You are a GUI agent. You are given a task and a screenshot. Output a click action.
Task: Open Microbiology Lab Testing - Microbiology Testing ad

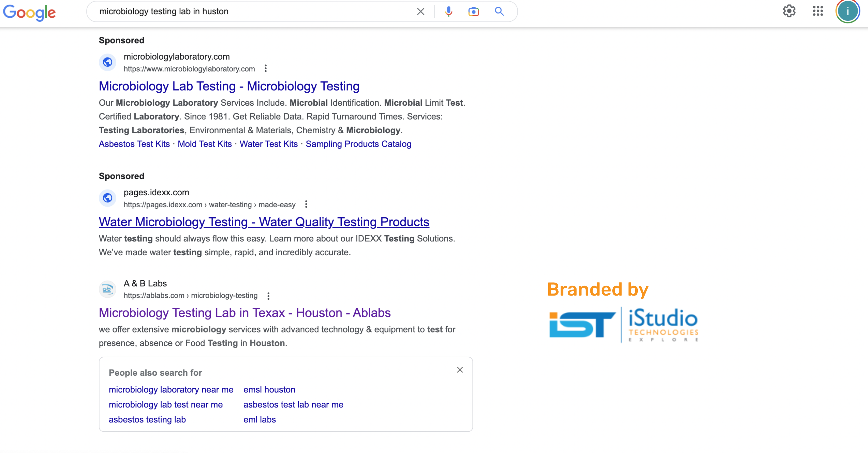(229, 86)
